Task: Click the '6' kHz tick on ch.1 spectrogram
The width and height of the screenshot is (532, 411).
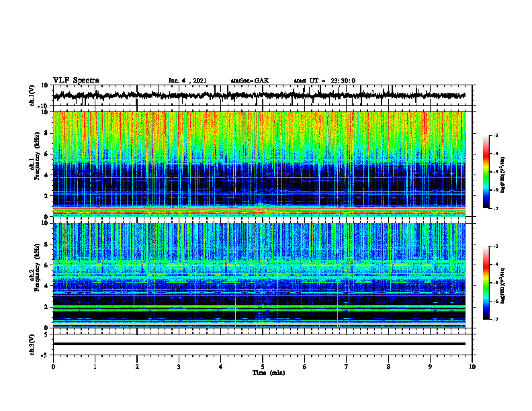Action: 46,154
